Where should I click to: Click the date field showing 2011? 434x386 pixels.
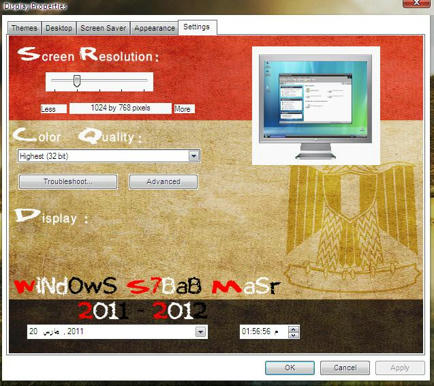(117, 332)
